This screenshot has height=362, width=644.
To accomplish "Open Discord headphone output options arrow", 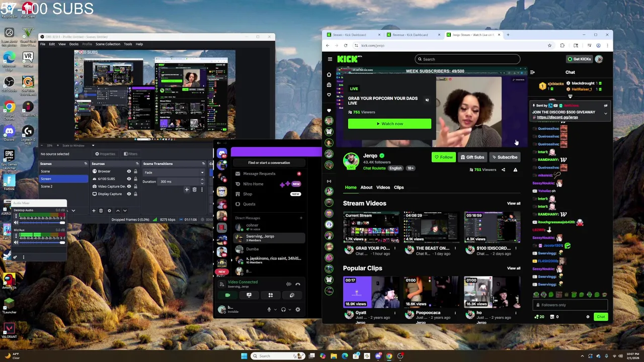I will click(289, 310).
